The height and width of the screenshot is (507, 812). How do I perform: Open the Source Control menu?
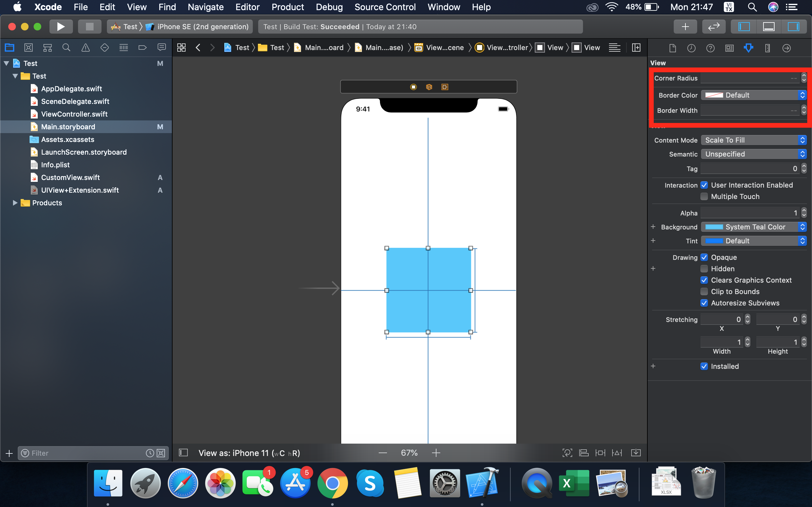[x=385, y=7]
